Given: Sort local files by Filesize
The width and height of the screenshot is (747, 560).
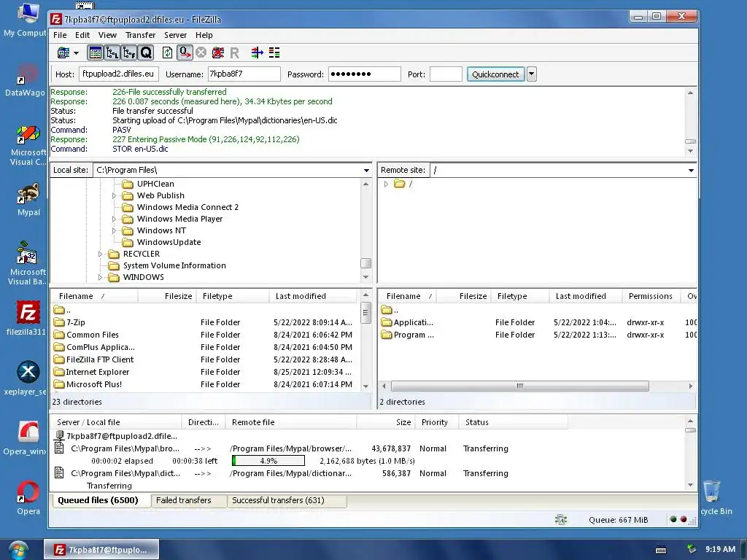Looking at the screenshot, I should (x=167, y=296).
